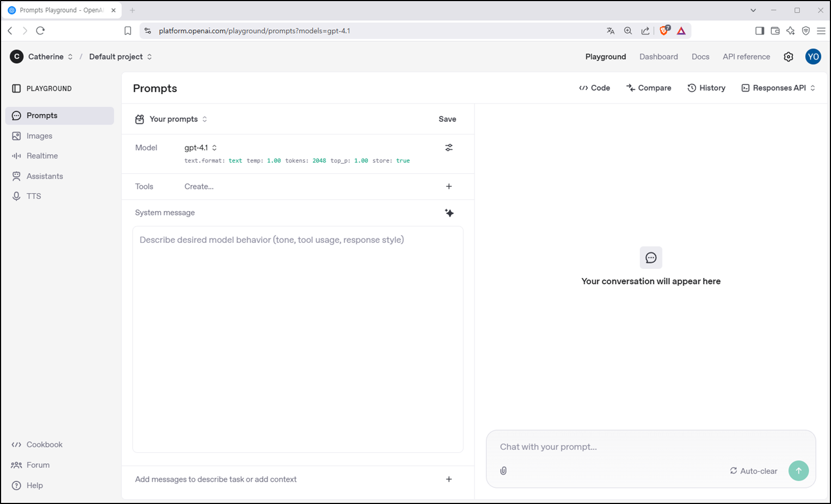Save the prompt

pyautogui.click(x=447, y=119)
